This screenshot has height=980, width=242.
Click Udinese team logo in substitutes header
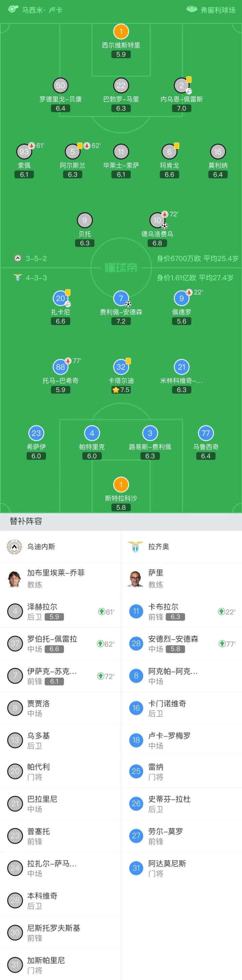14,547
